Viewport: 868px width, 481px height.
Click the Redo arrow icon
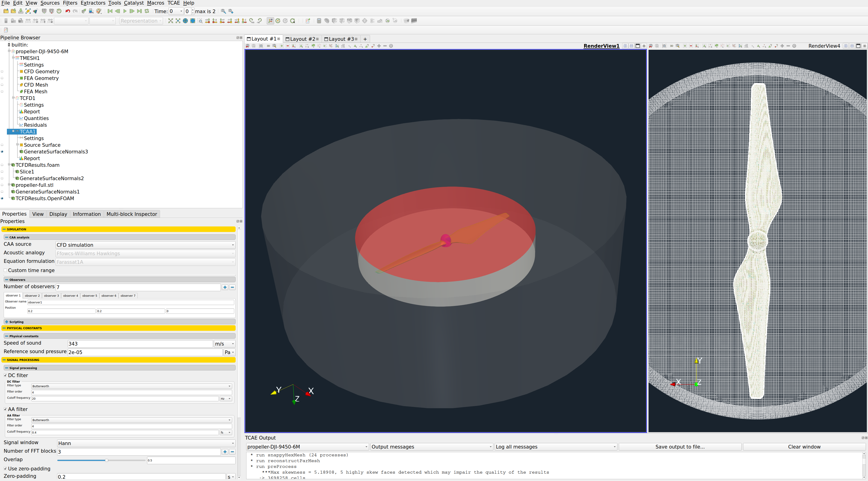75,11
